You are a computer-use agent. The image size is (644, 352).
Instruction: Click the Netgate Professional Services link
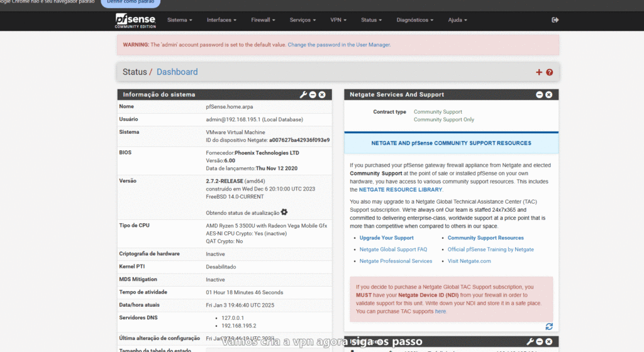click(x=396, y=261)
